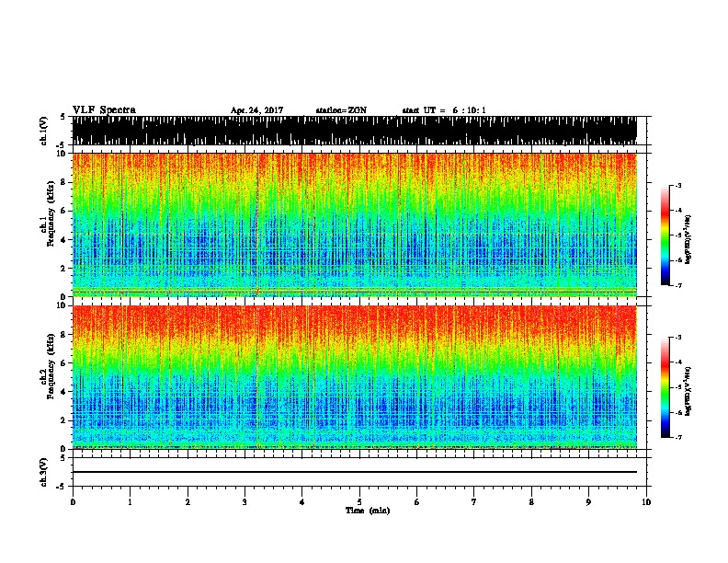Viewport: 728px width, 563px height.
Task: Click ch.1 colorbar tick value "-3"
Action: pos(678,186)
